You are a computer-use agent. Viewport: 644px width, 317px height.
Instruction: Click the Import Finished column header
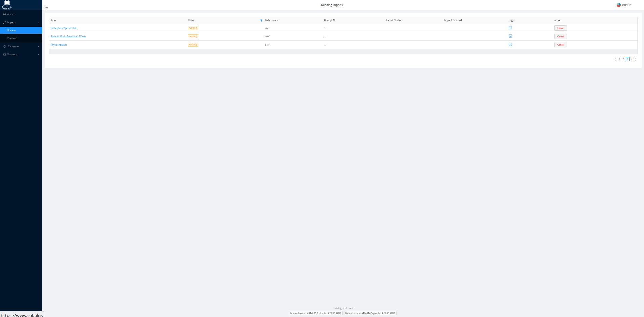453,20
